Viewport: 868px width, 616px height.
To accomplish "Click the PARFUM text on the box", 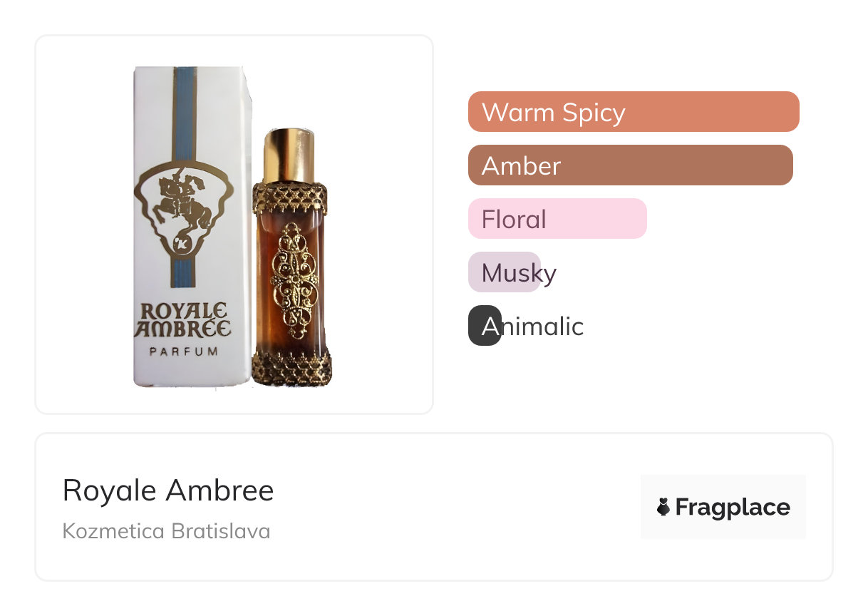I will [x=184, y=351].
